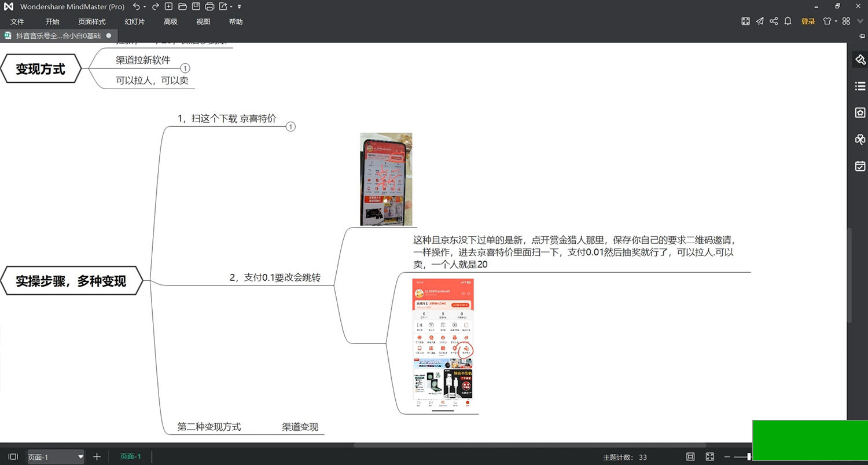Image resolution: width=868 pixels, height=465 pixels.
Task: Click the phone photo thumbnail image
Action: pos(386,179)
